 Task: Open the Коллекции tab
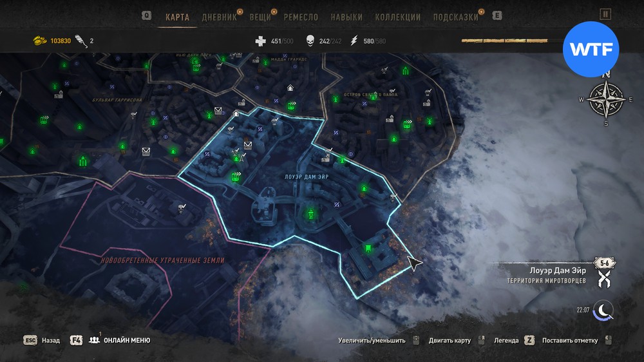coord(397,17)
